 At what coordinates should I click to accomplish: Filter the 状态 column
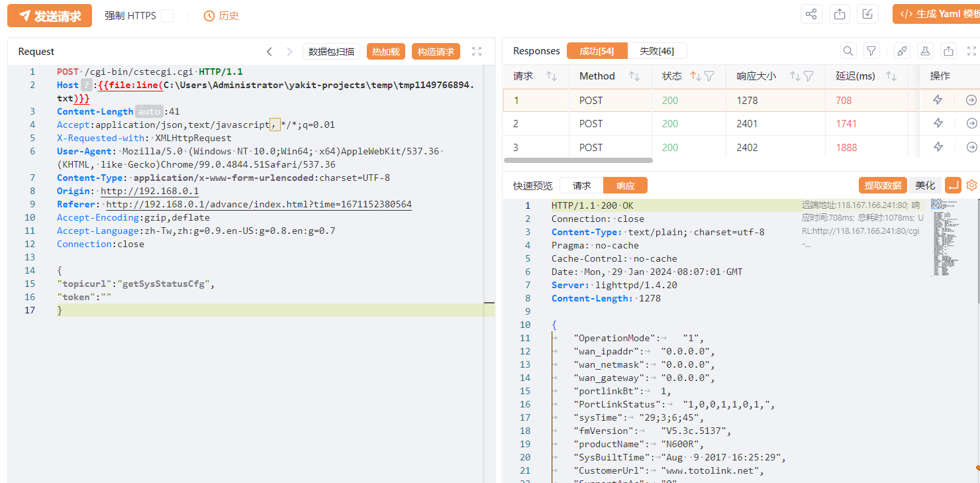pyautogui.click(x=709, y=76)
